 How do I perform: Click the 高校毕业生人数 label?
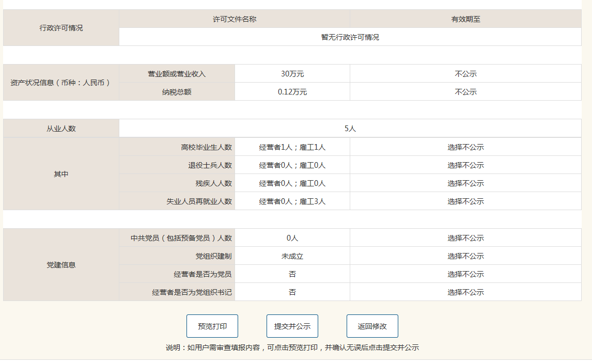tap(206, 147)
